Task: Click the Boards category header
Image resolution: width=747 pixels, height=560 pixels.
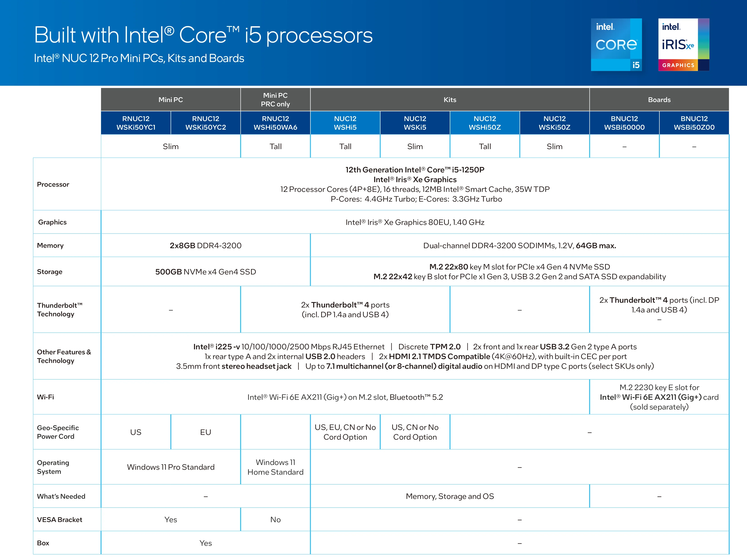Action: (659, 100)
